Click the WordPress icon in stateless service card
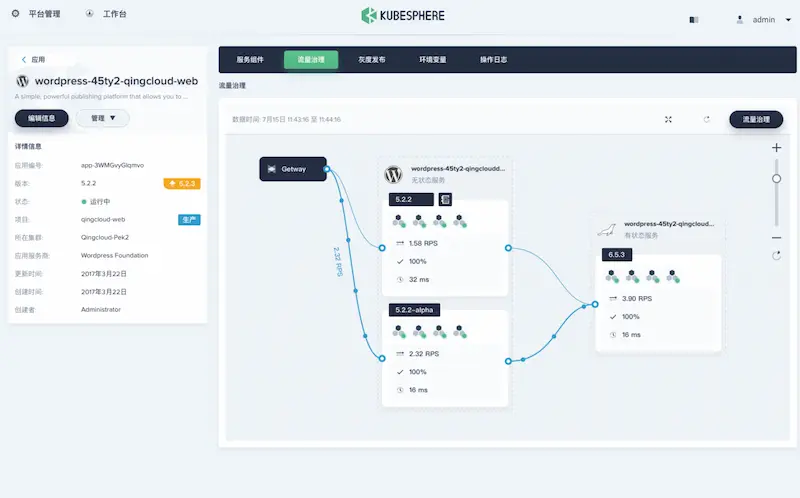This screenshot has width=800, height=498. click(x=393, y=175)
